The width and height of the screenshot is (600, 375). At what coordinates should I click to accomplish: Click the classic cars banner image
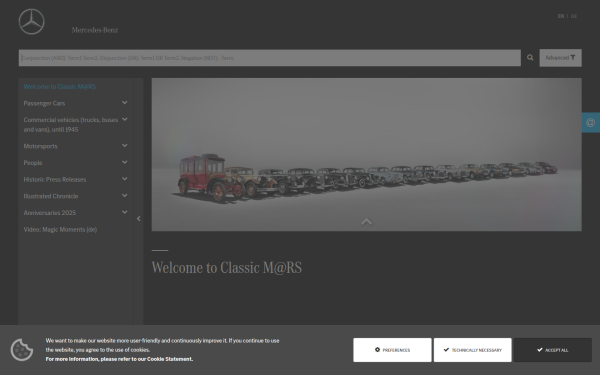(367, 155)
